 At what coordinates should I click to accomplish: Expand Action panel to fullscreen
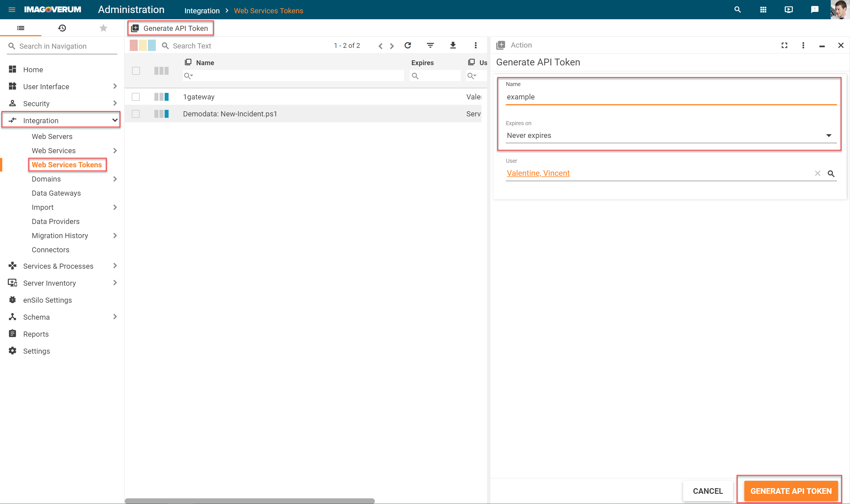(784, 45)
